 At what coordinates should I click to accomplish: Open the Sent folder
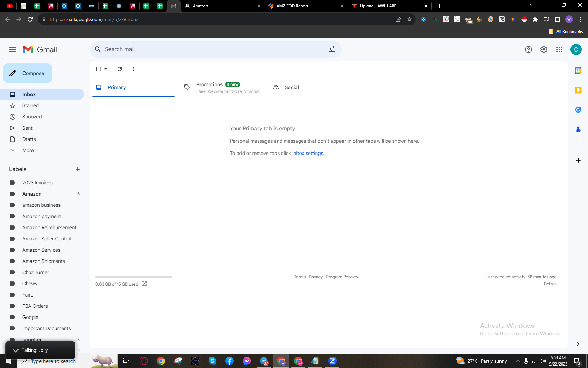point(42,128)
